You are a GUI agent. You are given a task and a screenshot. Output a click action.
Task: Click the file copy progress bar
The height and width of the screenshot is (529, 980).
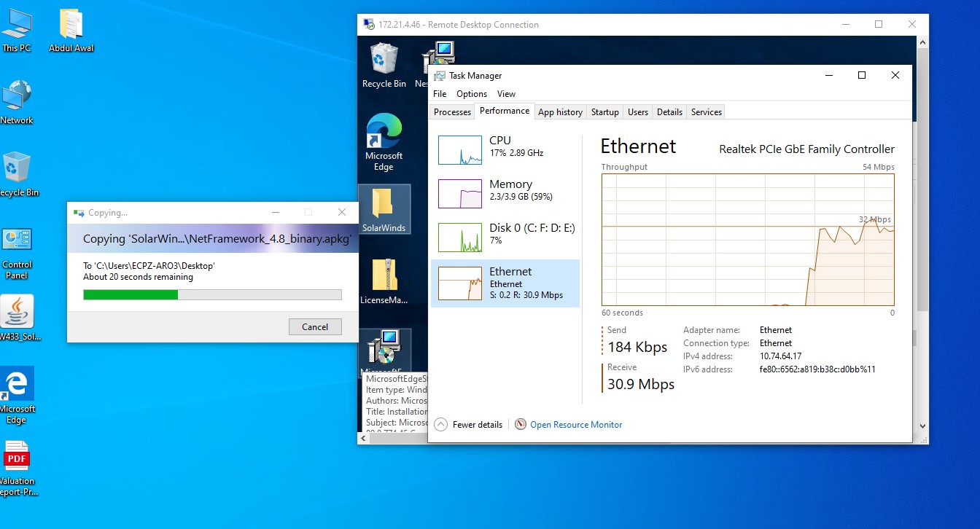click(212, 294)
